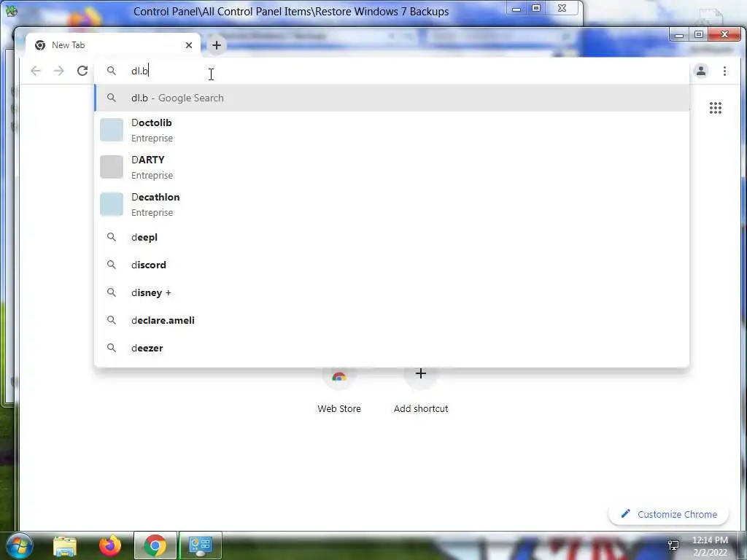Pick the deepl search suggestion

tap(392, 237)
